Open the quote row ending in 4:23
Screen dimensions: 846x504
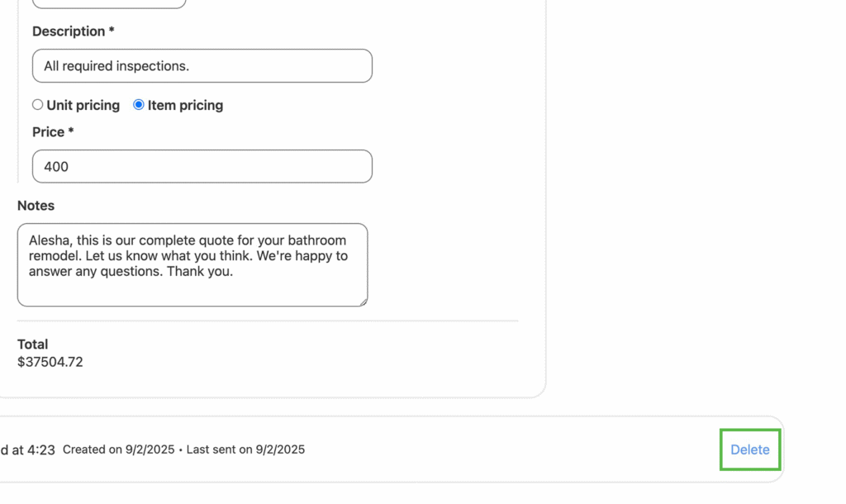point(28,449)
